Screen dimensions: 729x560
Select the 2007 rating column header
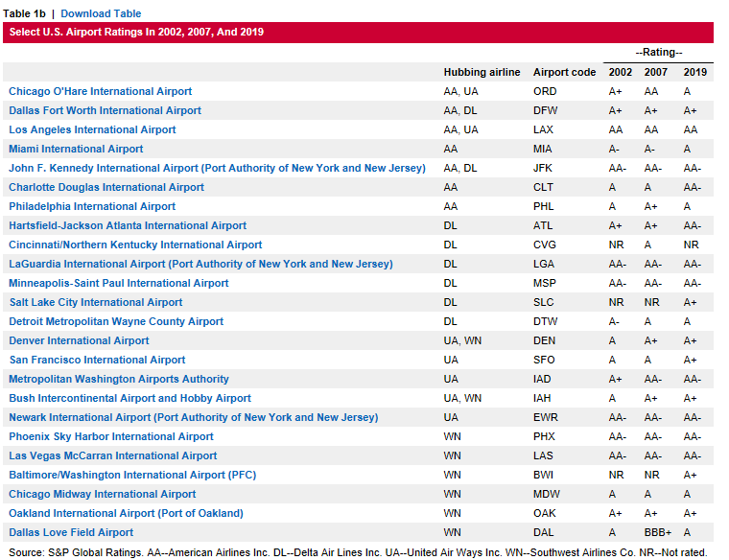pos(655,72)
